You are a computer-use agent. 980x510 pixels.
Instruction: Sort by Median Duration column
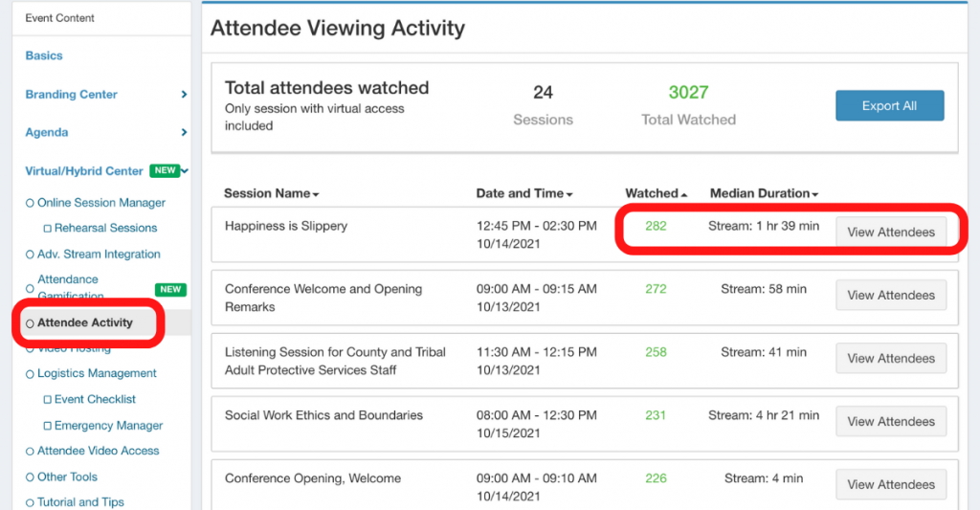coord(764,193)
